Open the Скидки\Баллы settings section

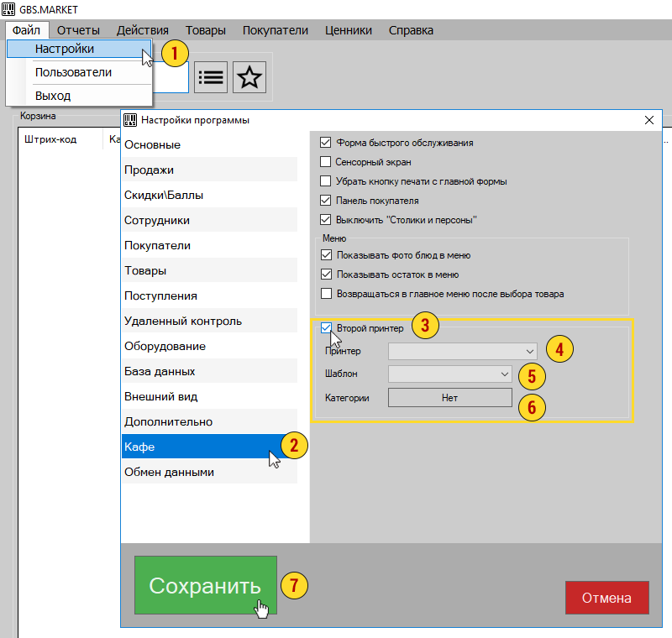coord(209,196)
